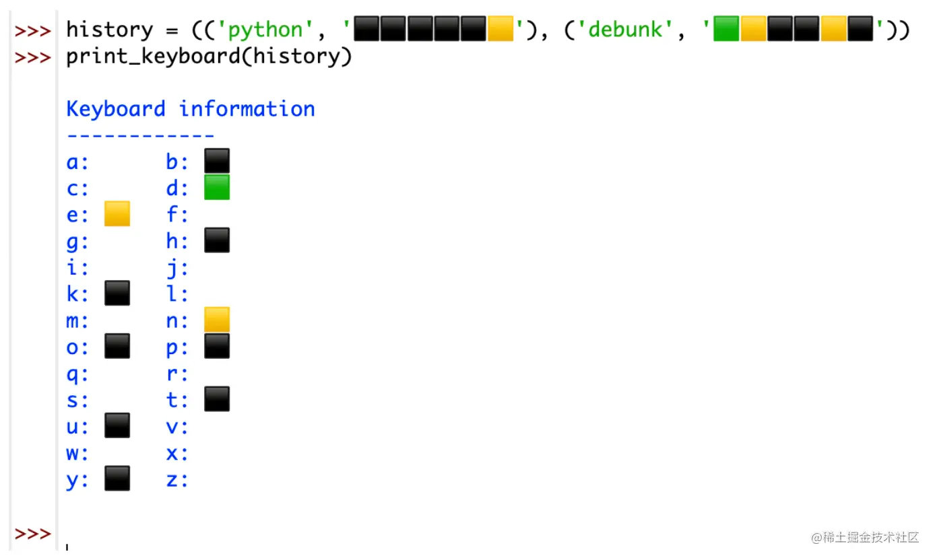Click the i: label
This screenshot has width=935, height=560.
pyautogui.click(x=77, y=268)
